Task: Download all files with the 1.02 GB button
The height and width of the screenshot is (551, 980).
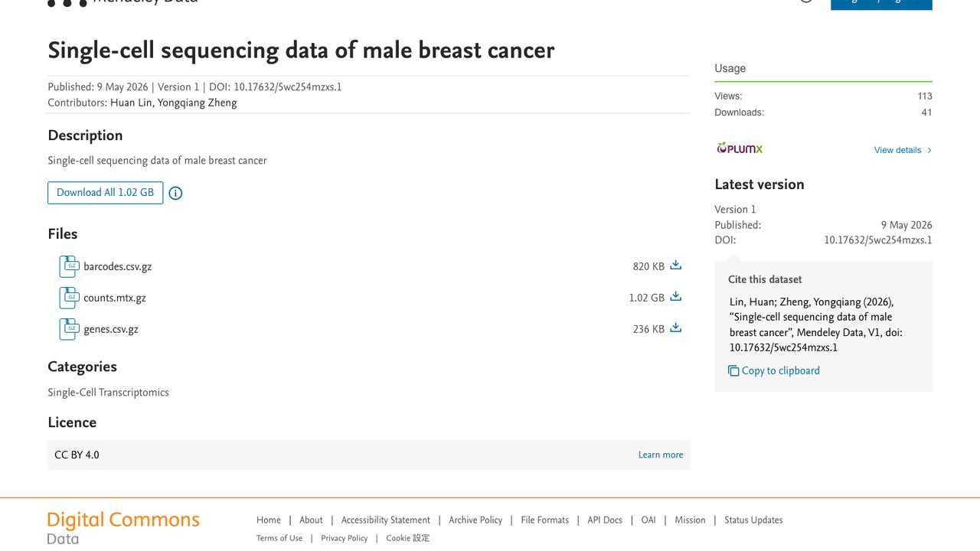Action: 105,193
